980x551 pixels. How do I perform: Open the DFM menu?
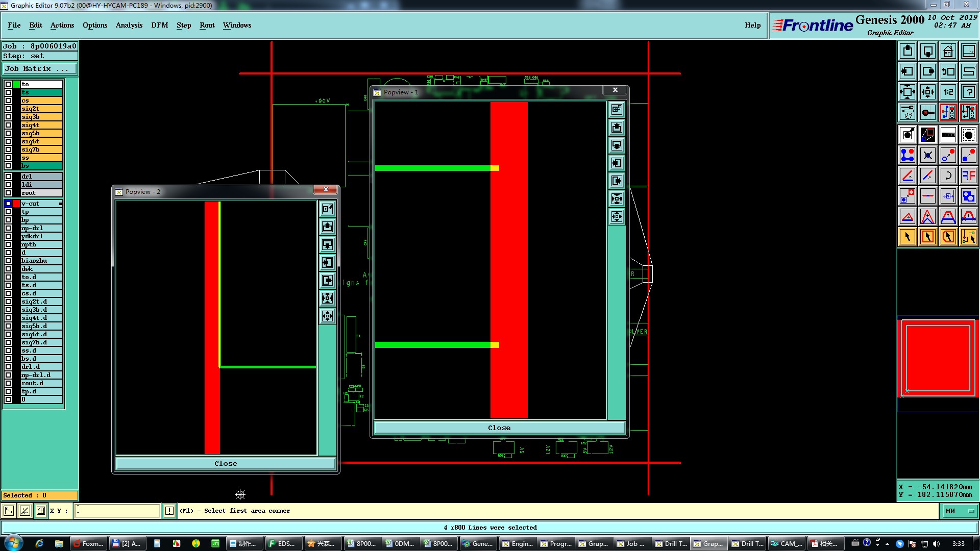pyautogui.click(x=159, y=25)
